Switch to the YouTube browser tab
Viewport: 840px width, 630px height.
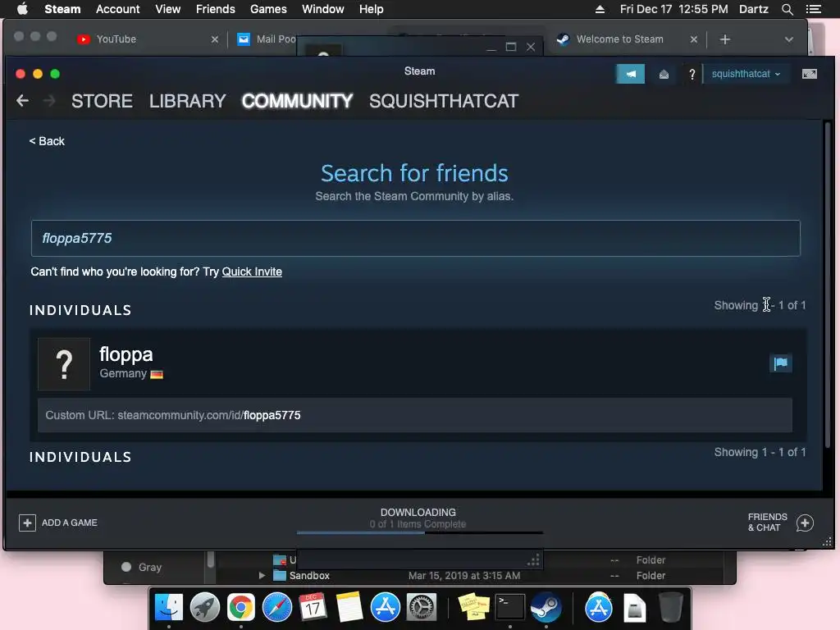(x=116, y=39)
